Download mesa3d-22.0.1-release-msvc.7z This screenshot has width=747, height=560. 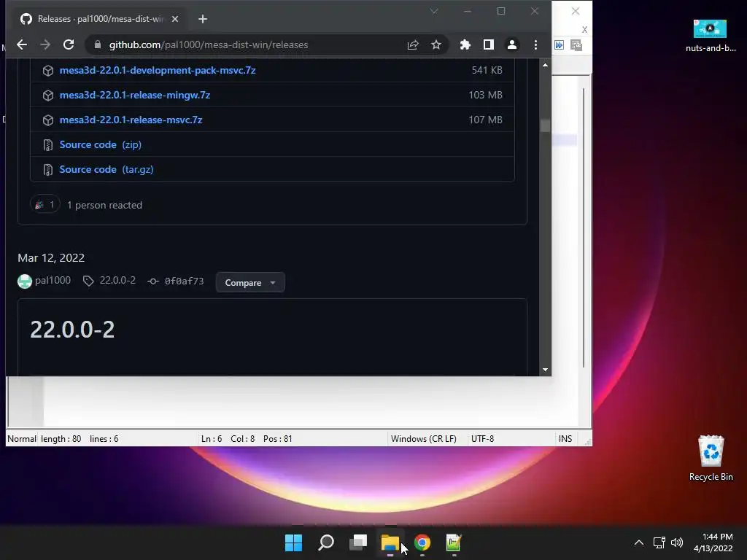tap(131, 120)
